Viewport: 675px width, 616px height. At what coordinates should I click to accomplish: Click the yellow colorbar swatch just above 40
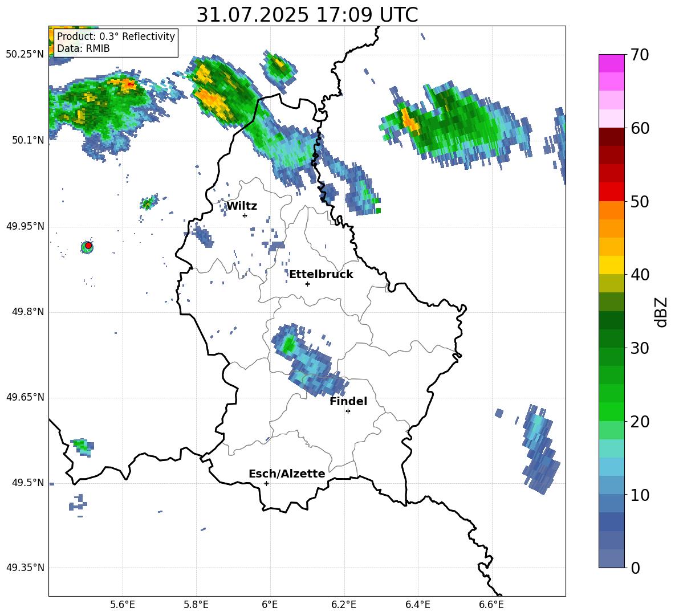pos(611,265)
